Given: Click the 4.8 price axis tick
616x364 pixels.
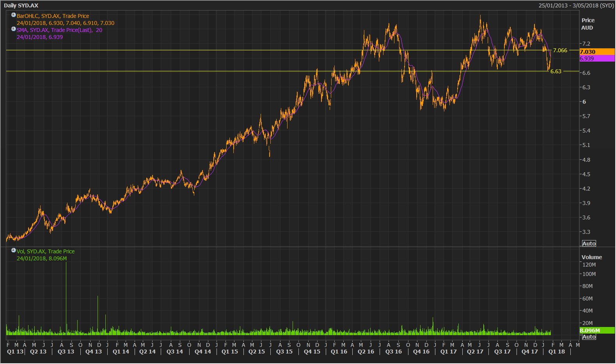Looking at the screenshot, I should 586,160.
